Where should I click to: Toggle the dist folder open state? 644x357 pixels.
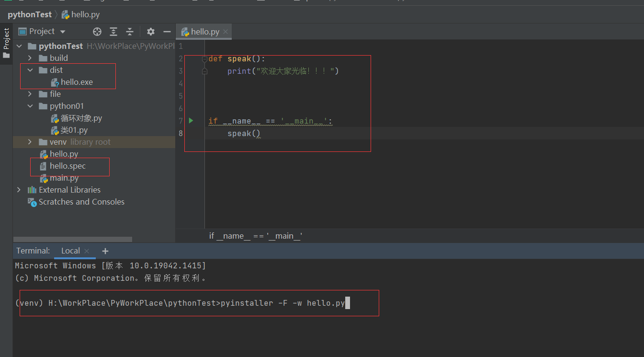(x=30, y=69)
